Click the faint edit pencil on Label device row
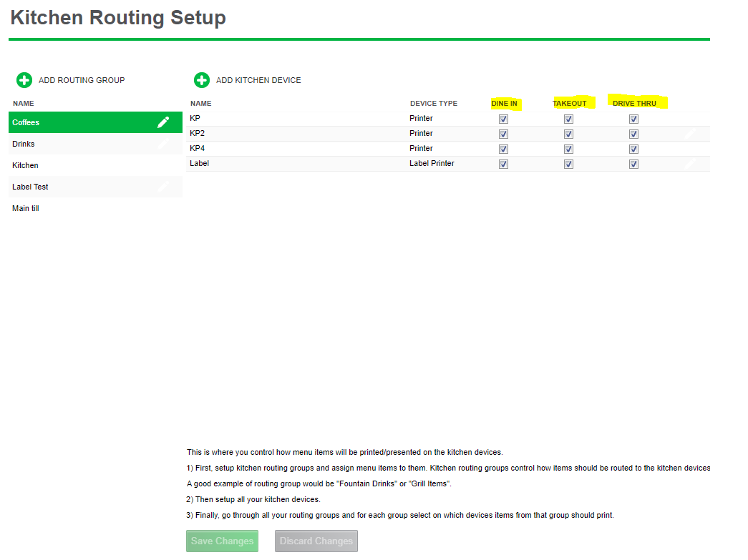 pos(690,164)
